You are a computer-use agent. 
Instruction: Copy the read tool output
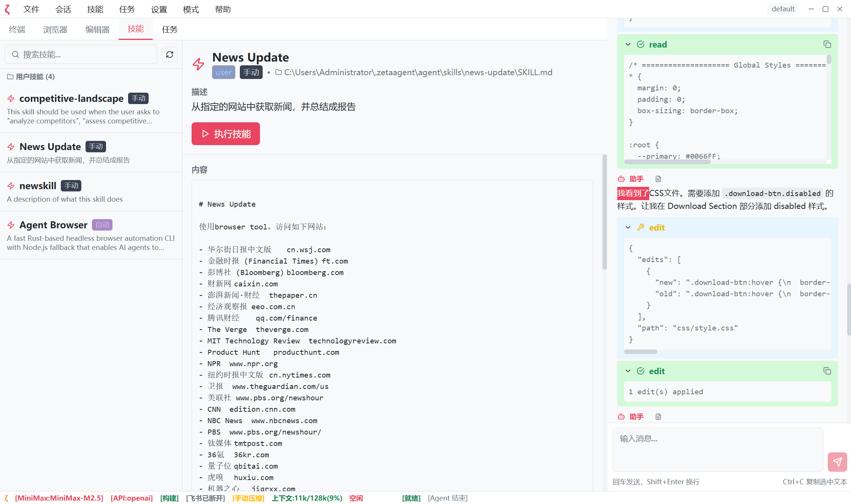click(x=827, y=44)
